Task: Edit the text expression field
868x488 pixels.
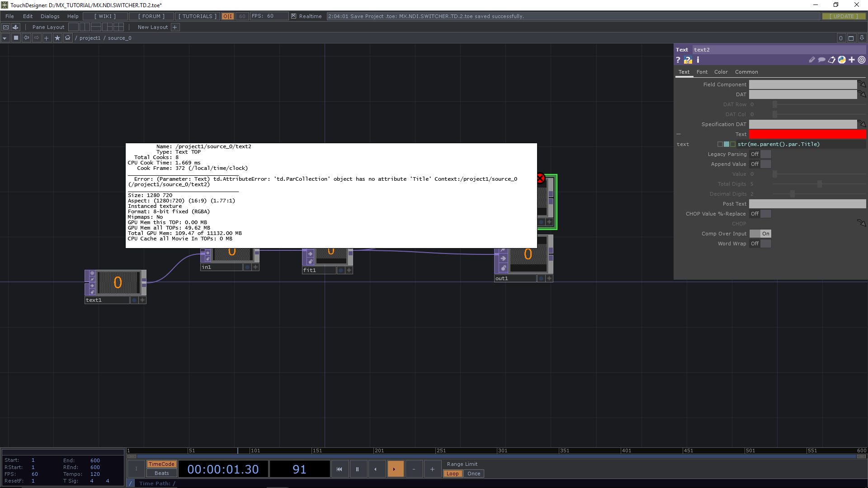Action: (801, 144)
